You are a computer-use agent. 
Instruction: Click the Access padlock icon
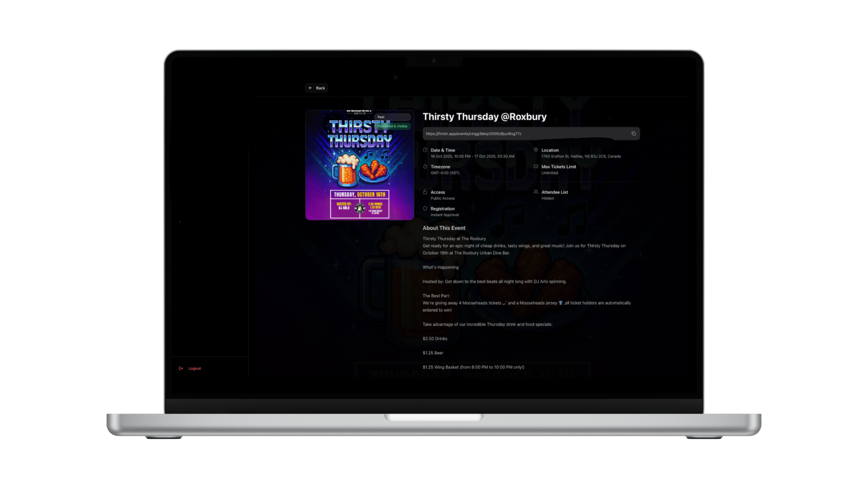(425, 192)
